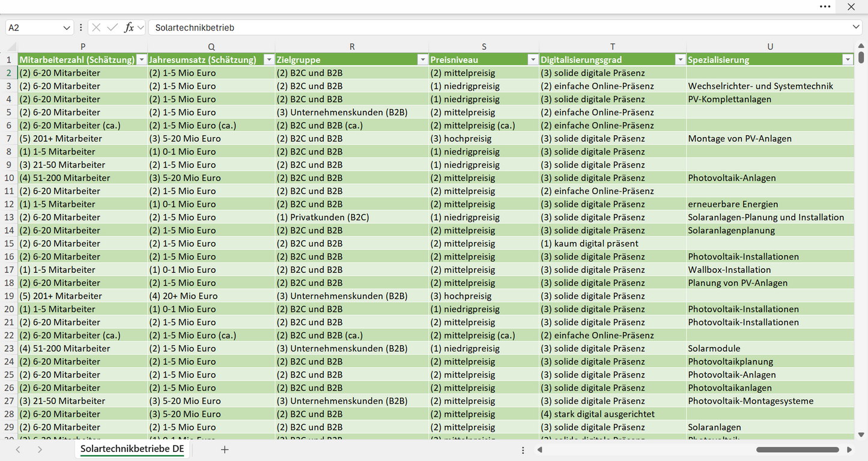
Task: Open the Preisniveau filter dropdown
Action: point(533,60)
